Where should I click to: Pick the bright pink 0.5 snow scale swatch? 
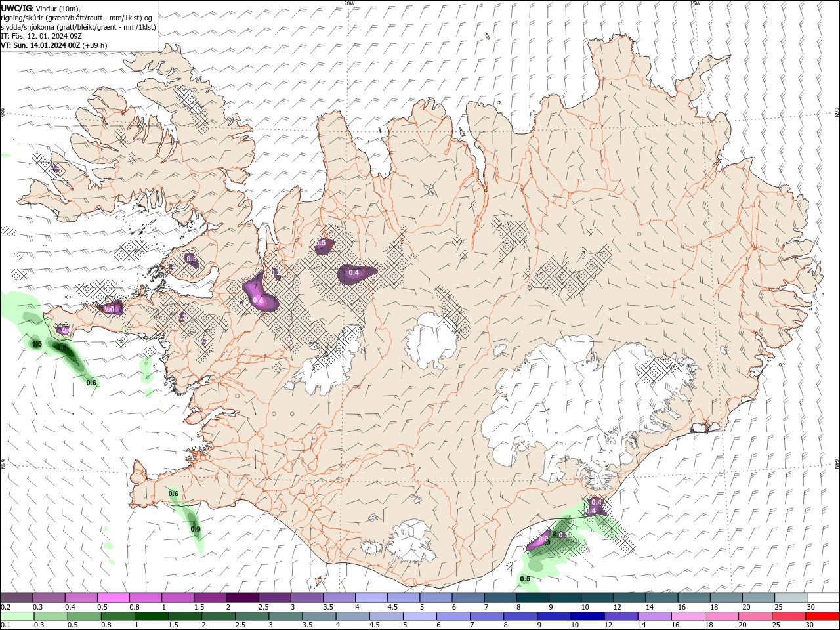pos(113,598)
